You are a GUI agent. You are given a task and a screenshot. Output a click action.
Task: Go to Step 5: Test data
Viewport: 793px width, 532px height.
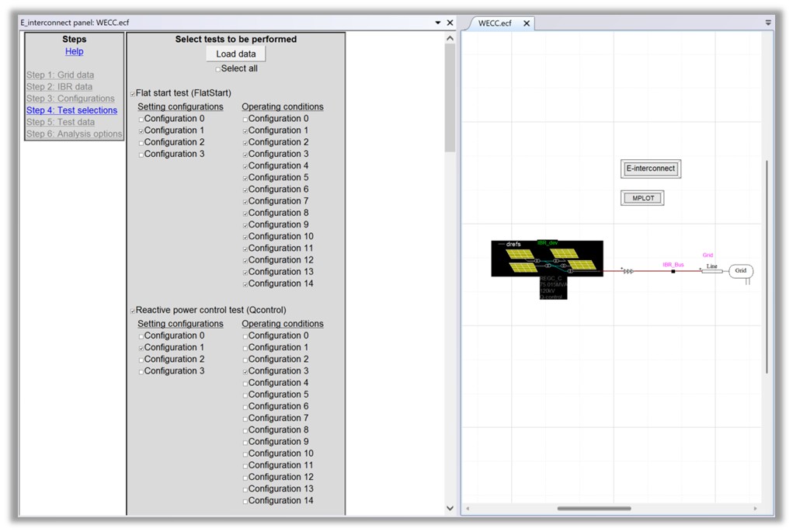coord(61,122)
